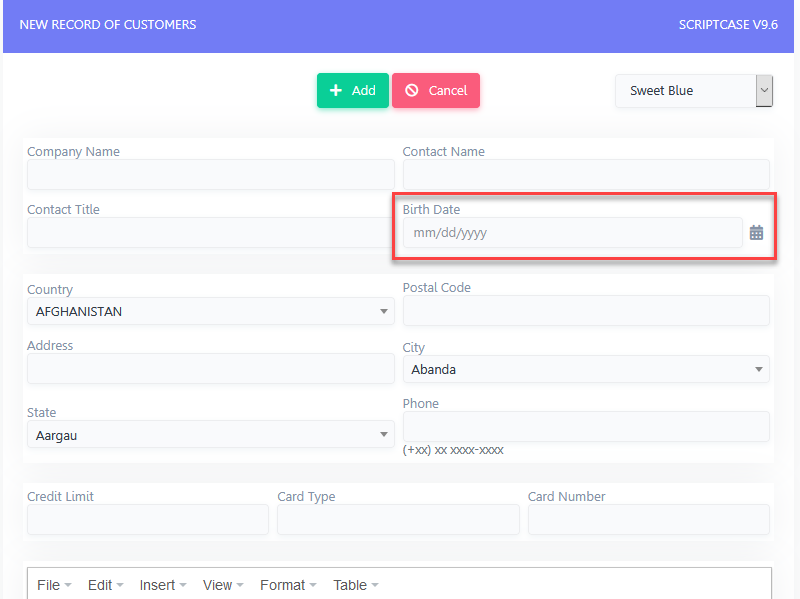Click into the Birth Date text field
This screenshot has width=800, height=599.
point(572,233)
